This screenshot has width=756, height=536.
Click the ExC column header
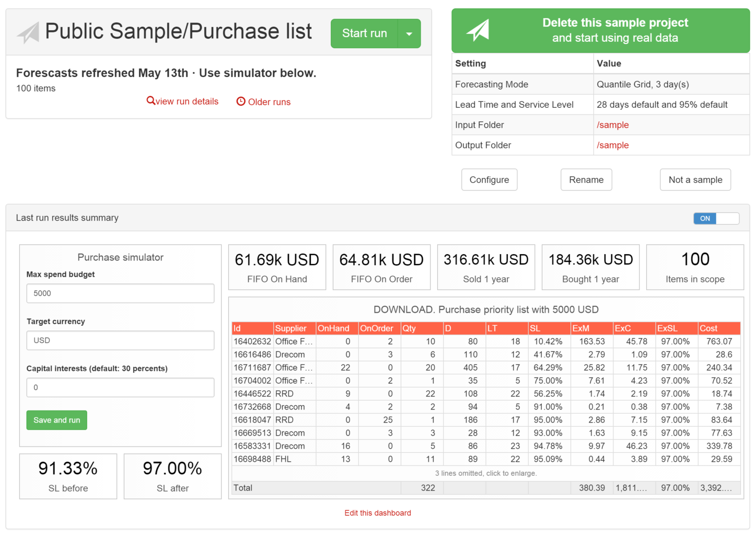pyautogui.click(x=634, y=328)
